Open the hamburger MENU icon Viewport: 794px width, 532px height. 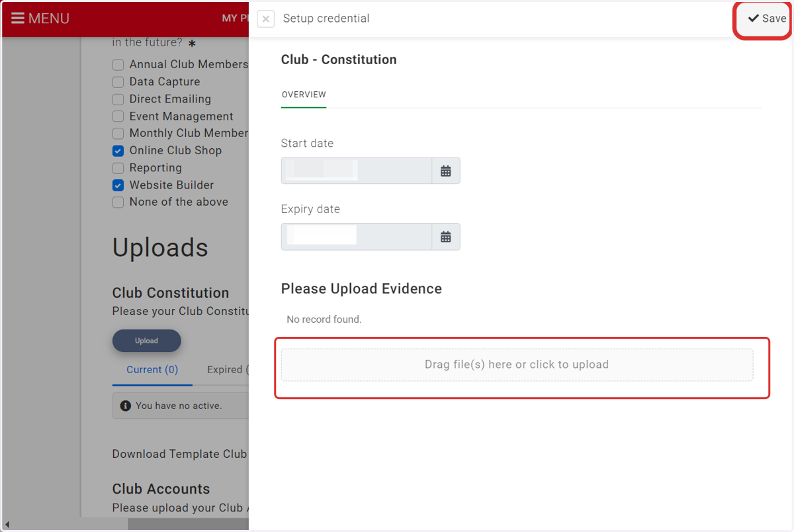click(18, 19)
